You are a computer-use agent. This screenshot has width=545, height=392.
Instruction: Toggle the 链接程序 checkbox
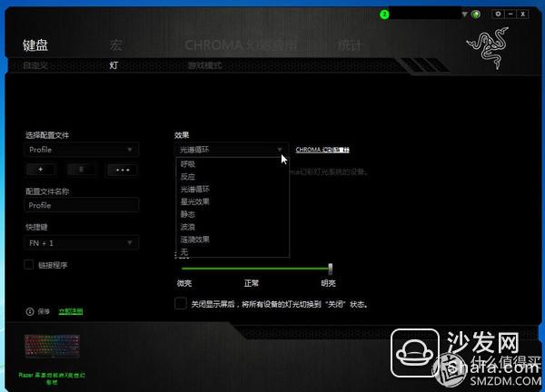(29, 265)
